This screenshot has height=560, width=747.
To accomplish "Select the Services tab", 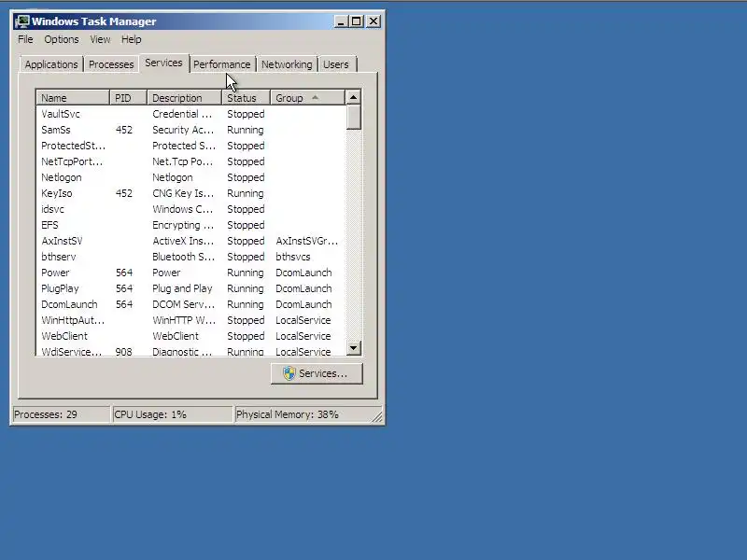I will (163, 63).
